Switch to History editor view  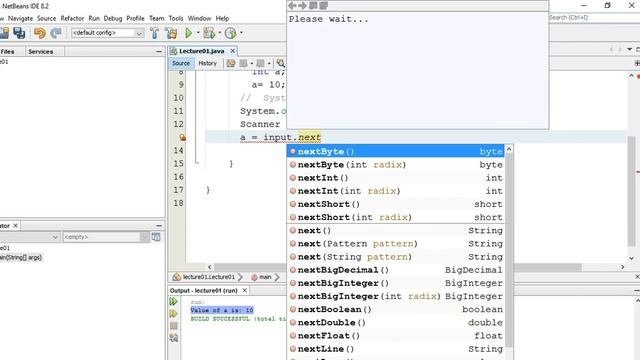[207, 63]
